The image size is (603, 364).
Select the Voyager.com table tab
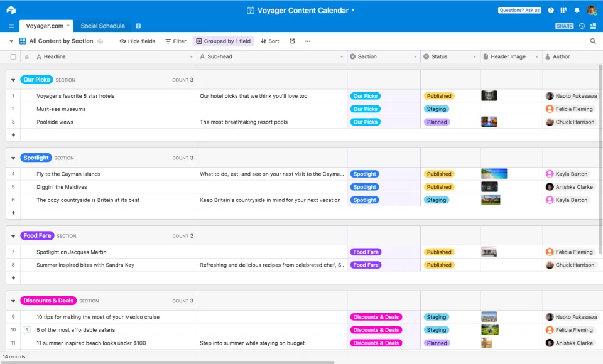[x=45, y=26]
